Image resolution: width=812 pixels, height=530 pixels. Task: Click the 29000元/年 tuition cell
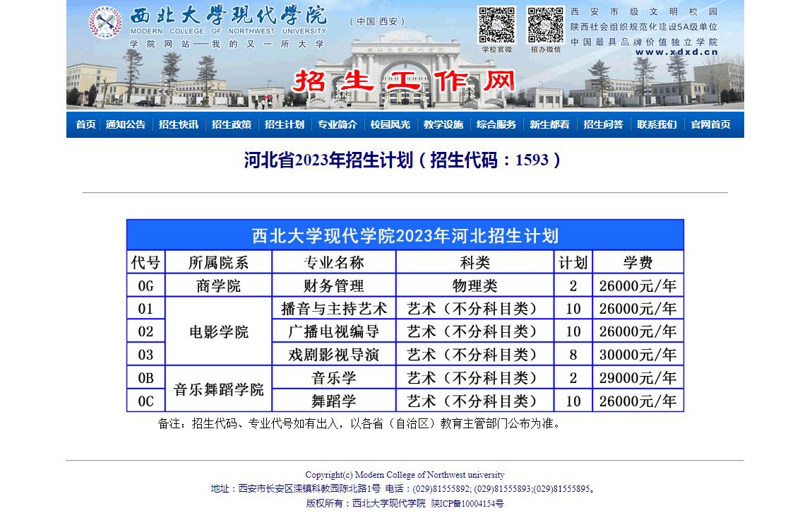(x=638, y=378)
